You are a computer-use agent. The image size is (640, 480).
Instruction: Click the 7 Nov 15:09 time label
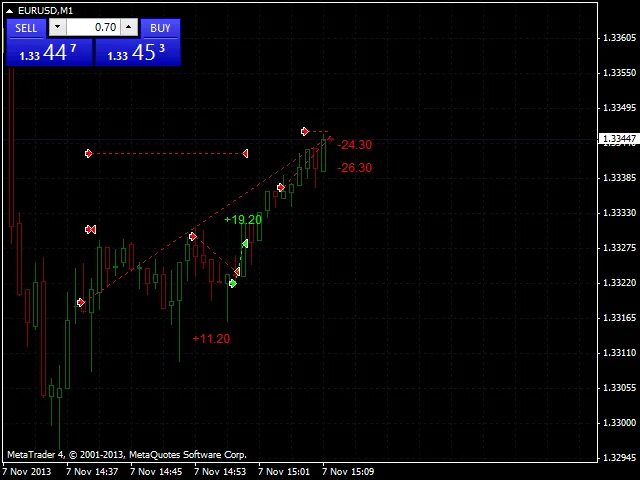pos(348,472)
